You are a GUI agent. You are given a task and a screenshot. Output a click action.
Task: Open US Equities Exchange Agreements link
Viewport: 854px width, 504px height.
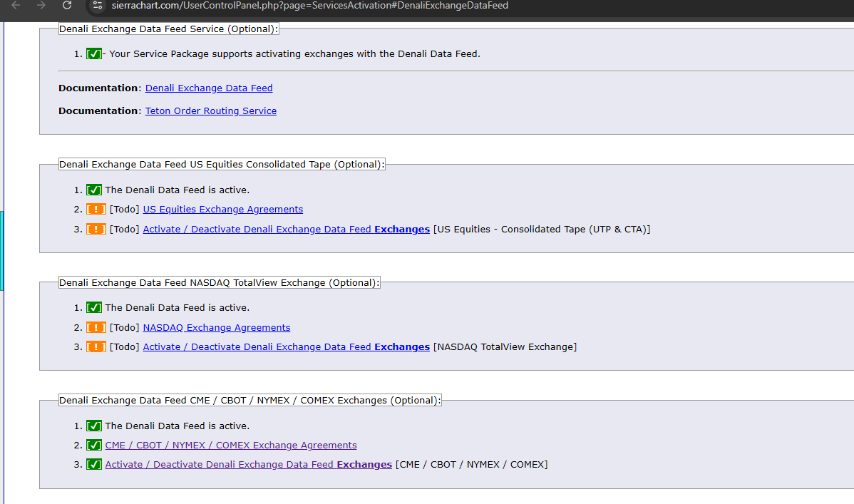(x=222, y=210)
